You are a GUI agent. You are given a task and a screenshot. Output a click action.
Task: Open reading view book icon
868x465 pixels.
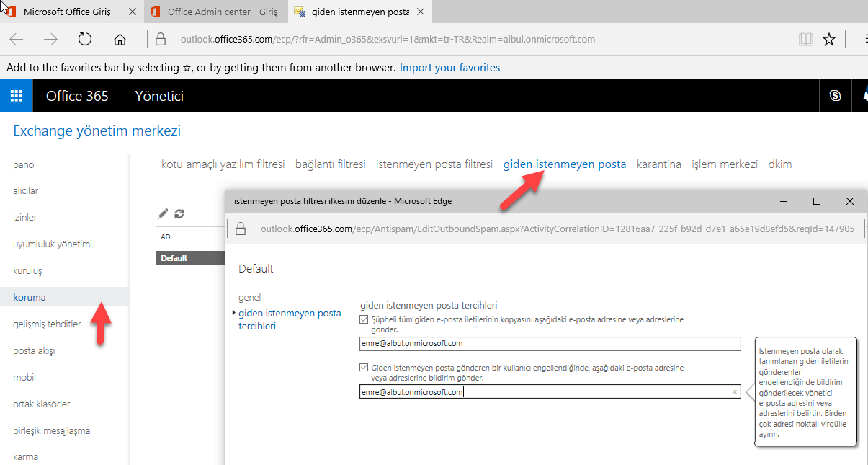point(806,40)
